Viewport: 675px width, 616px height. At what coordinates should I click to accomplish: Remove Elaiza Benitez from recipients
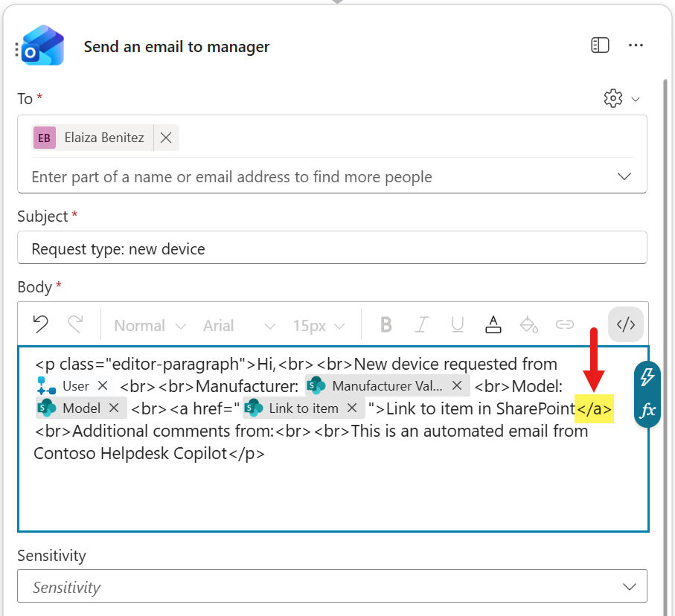(166, 138)
